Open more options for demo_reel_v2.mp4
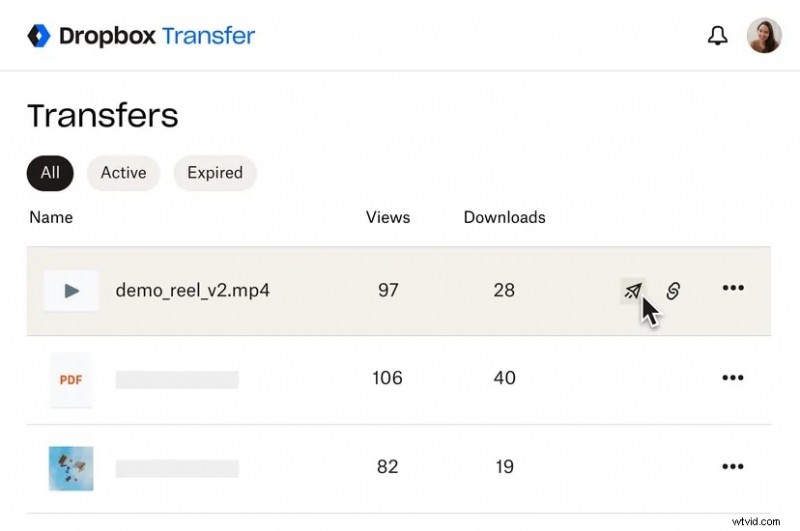 (733, 289)
